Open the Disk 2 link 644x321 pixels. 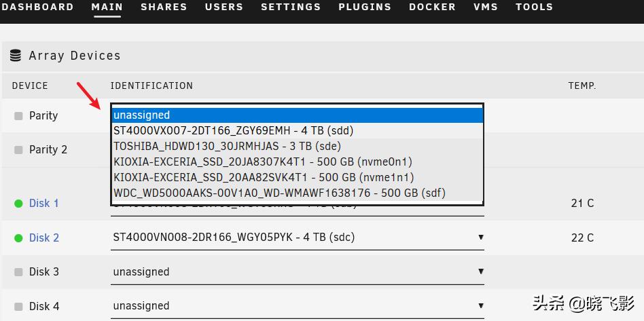coord(44,238)
